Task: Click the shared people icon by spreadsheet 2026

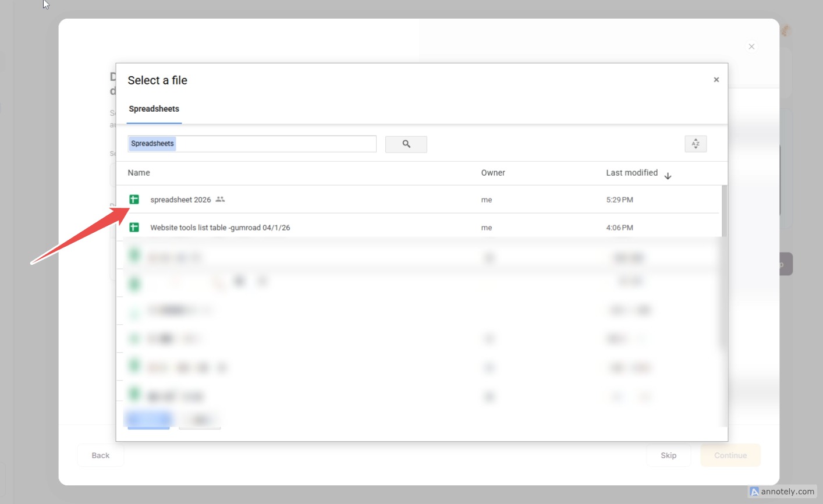Action: click(x=220, y=200)
